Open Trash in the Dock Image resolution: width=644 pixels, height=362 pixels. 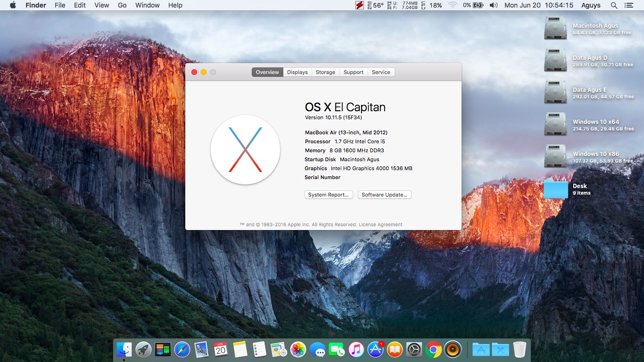(520, 349)
